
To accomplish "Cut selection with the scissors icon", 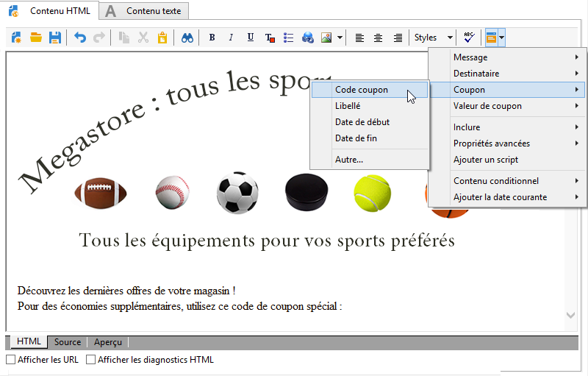I will pyautogui.click(x=143, y=38).
